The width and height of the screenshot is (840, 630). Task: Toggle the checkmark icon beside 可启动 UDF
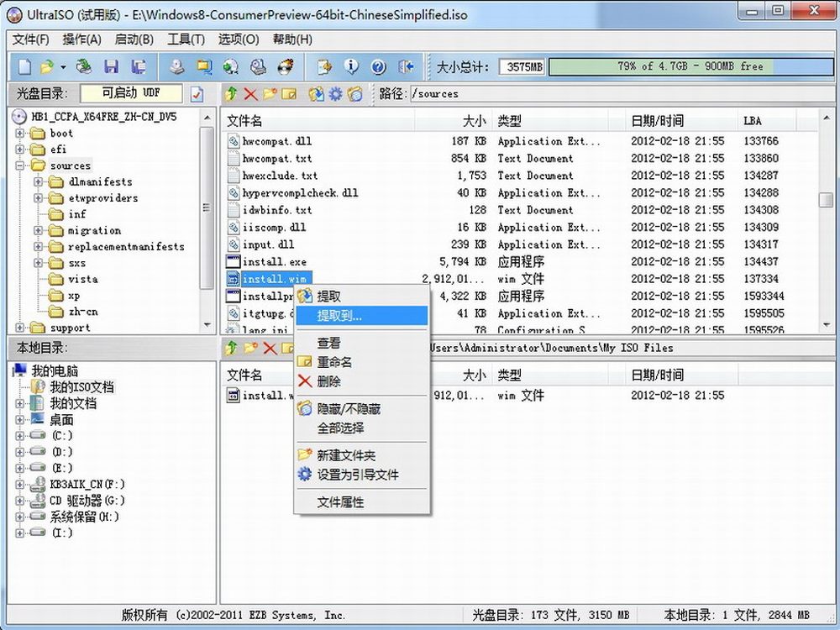197,94
